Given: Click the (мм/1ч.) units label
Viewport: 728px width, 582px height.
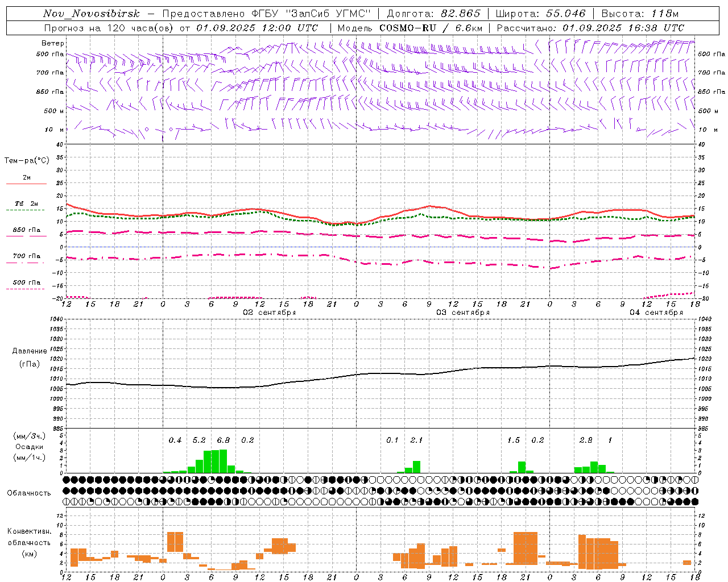Looking at the screenshot, I should (x=29, y=458).
